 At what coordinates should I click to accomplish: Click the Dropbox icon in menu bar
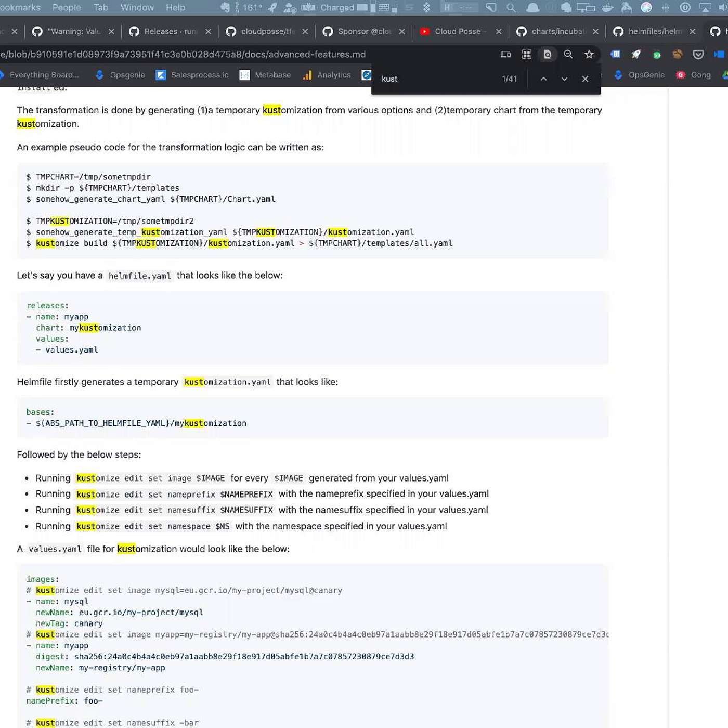click(426, 7)
